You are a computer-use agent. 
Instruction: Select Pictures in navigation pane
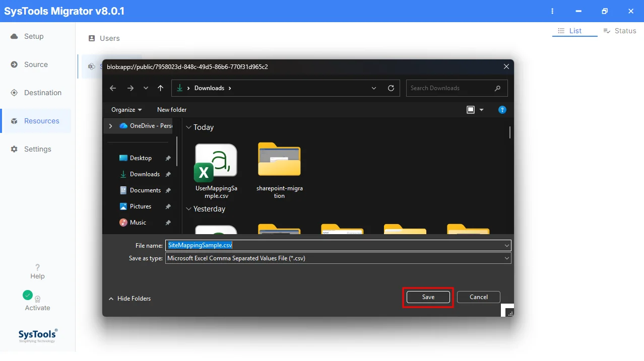[x=141, y=206]
